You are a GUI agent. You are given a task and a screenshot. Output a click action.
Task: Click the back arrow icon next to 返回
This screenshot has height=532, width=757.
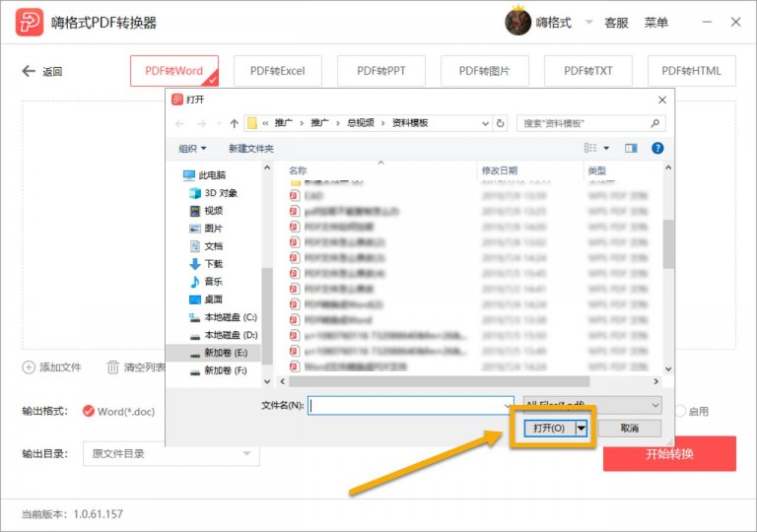click(29, 71)
